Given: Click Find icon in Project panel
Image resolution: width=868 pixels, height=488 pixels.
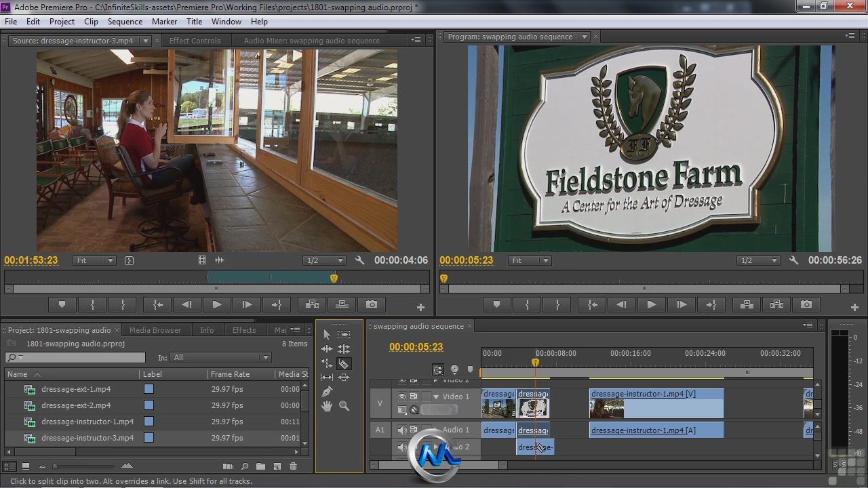Looking at the screenshot, I should 244,466.
